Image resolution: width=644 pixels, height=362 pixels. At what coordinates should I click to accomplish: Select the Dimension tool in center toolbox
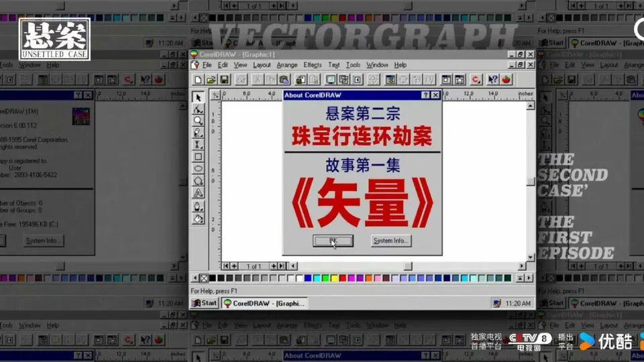[x=198, y=145]
